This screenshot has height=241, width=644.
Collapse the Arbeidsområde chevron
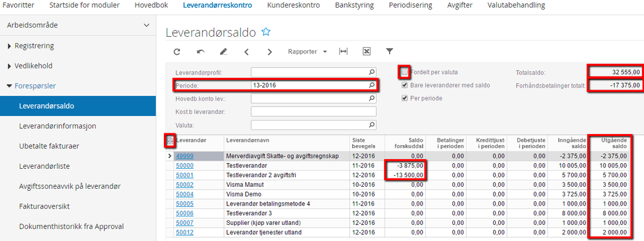(x=146, y=25)
